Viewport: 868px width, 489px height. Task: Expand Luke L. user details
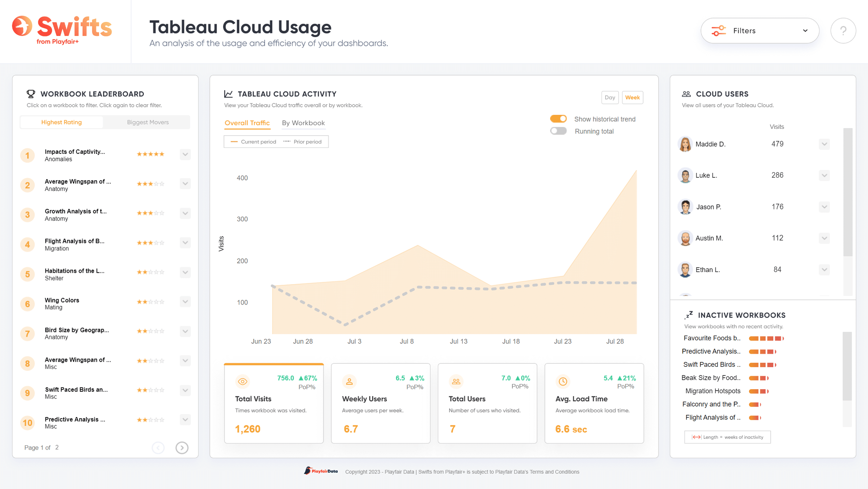[824, 176]
